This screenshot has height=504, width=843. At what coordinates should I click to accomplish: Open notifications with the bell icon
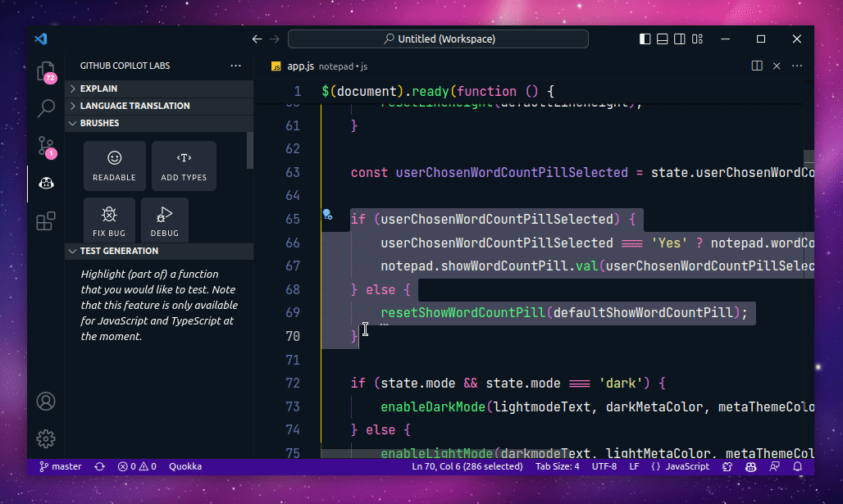pos(796,465)
